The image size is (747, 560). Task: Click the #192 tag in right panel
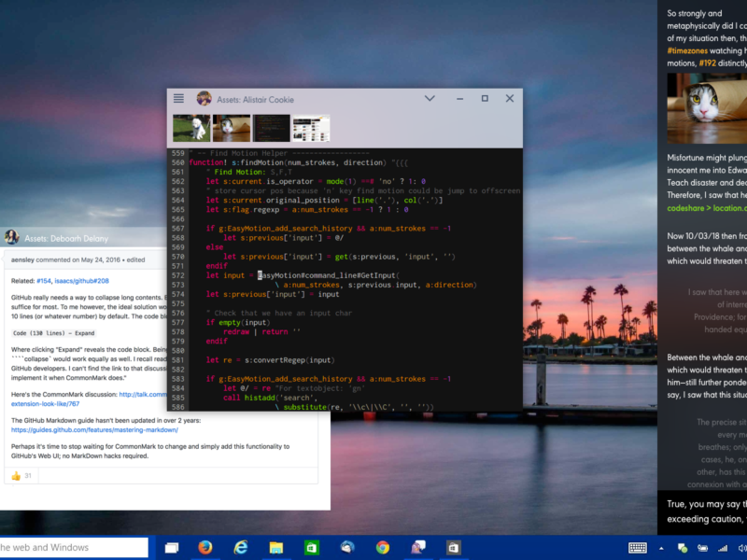point(707,63)
